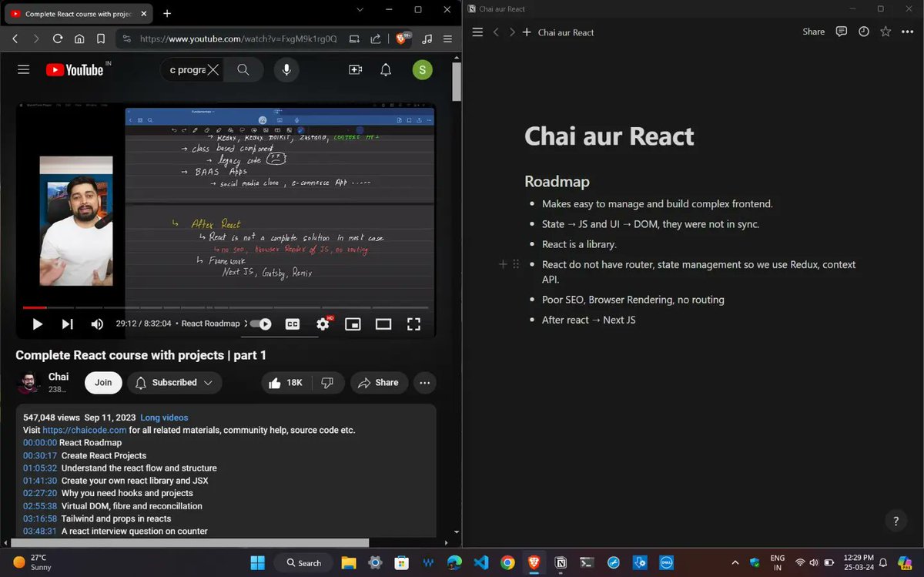Click Share in the Notion window
This screenshot has width=924, height=577.
coord(813,32)
